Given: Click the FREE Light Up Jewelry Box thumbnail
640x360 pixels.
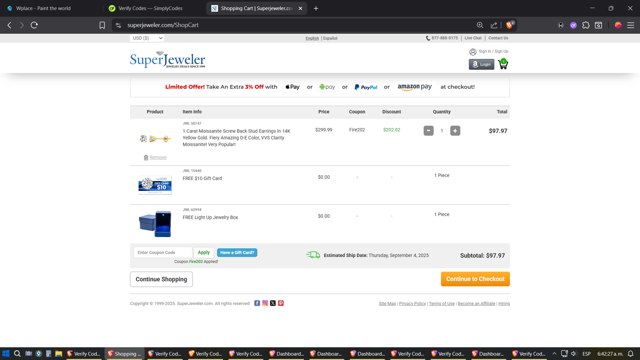Looking at the screenshot, I should 155,224.
